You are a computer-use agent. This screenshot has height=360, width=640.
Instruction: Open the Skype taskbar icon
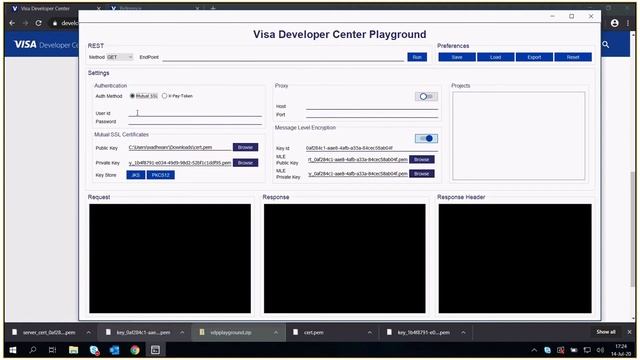click(x=94, y=350)
